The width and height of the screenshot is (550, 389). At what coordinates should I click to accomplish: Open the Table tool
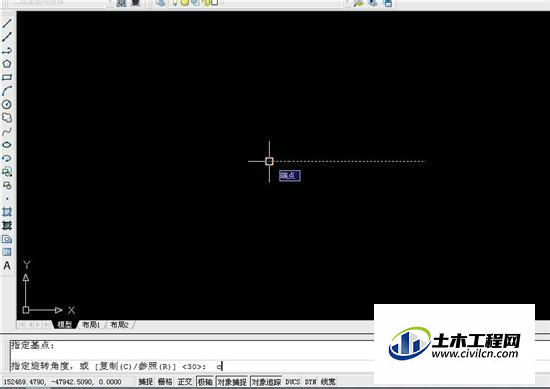pos(7,252)
